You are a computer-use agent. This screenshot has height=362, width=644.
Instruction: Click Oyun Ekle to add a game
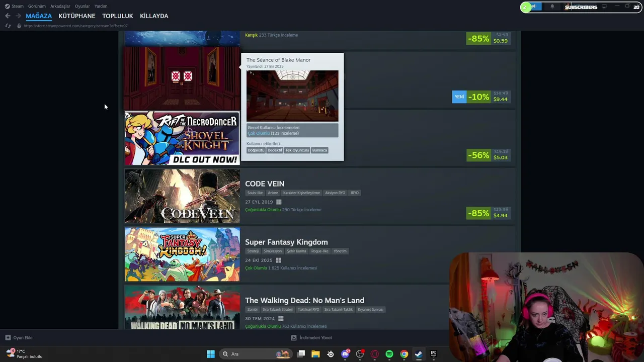click(23, 338)
